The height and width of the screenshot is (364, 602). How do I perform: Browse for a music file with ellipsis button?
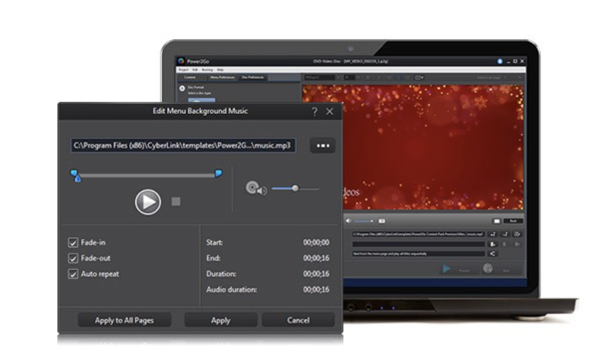[322, 145]
